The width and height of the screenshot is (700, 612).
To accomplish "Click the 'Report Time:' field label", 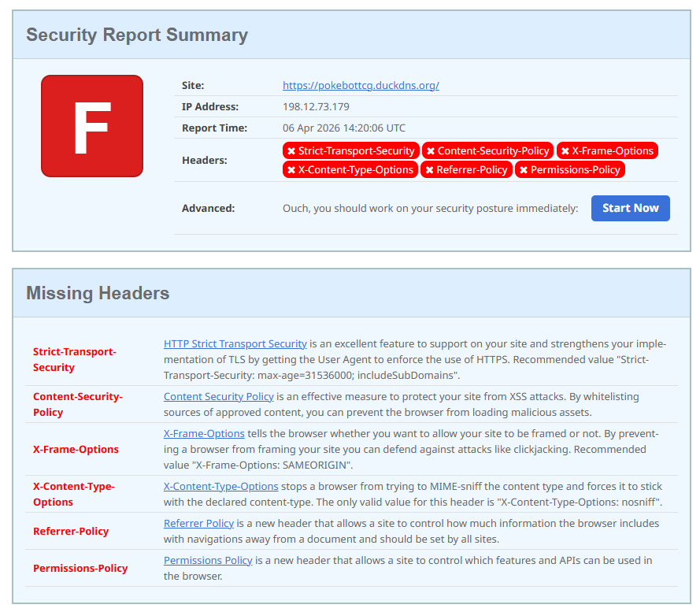I will click(214, 128).
